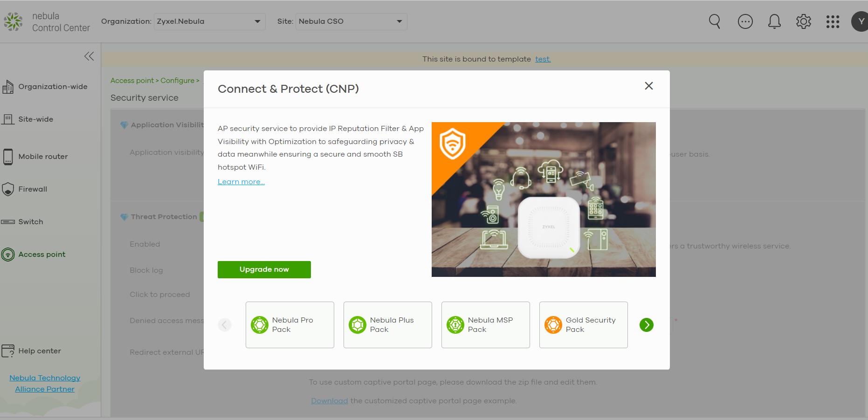Open the settings gear icon
Viewport: 868px width, 420px height.
click(803, 21)
